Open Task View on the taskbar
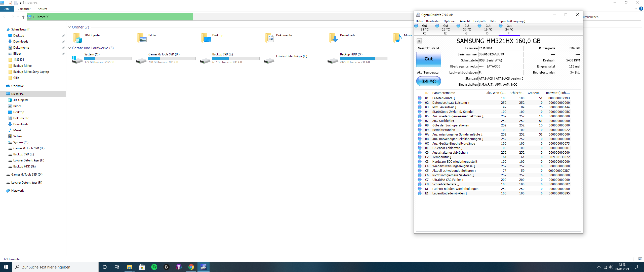The width and height of the screenshot is (644, 272). point(117,267)
